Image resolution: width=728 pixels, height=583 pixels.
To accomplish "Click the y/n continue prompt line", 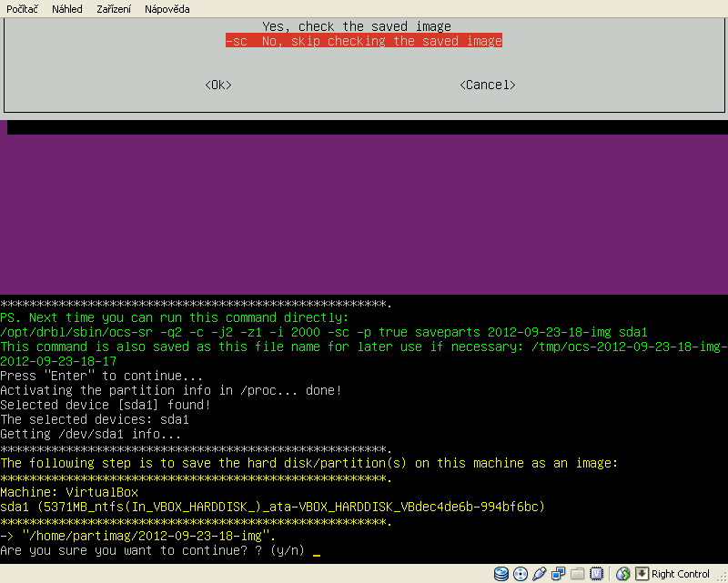I will click(x=155, y=551).
